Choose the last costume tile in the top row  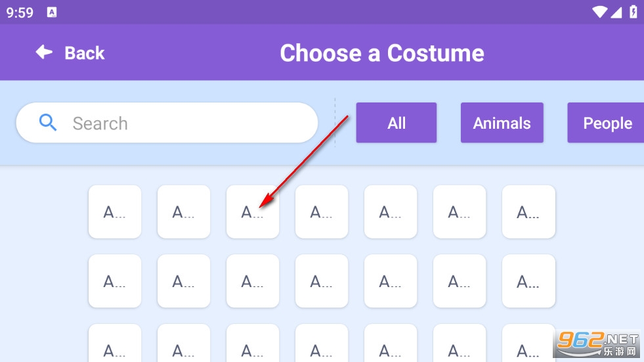coord(528,212)
